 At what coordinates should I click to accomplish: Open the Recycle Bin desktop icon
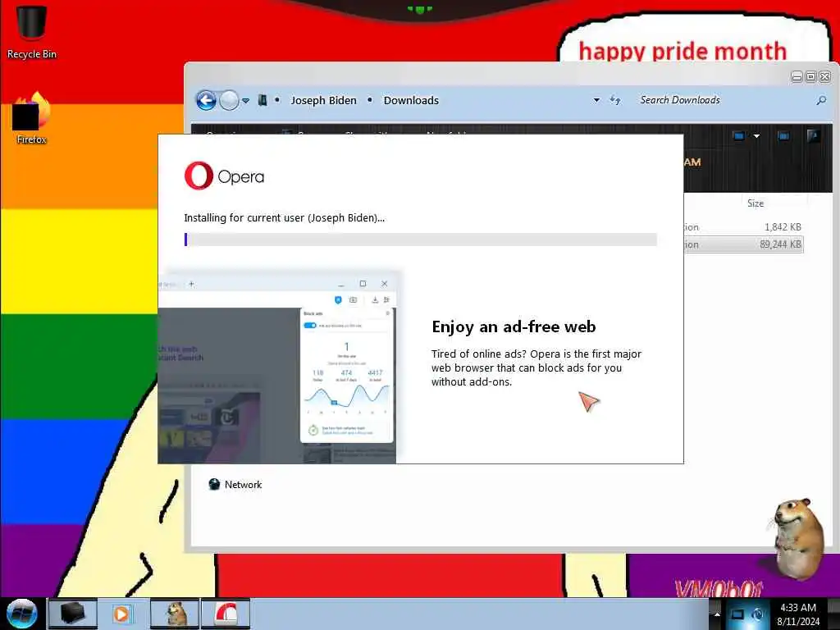(x=32, y=32)
